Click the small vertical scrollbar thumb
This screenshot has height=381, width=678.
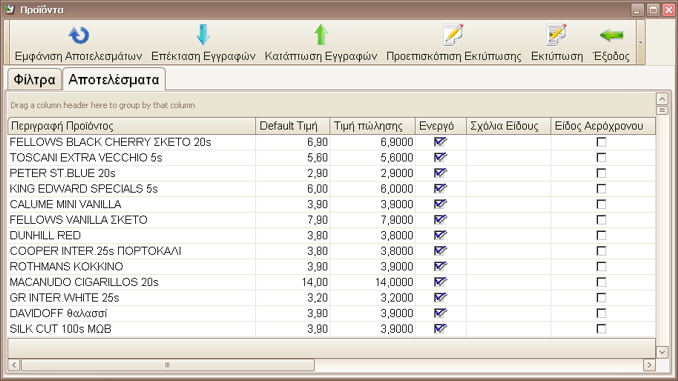662,110
